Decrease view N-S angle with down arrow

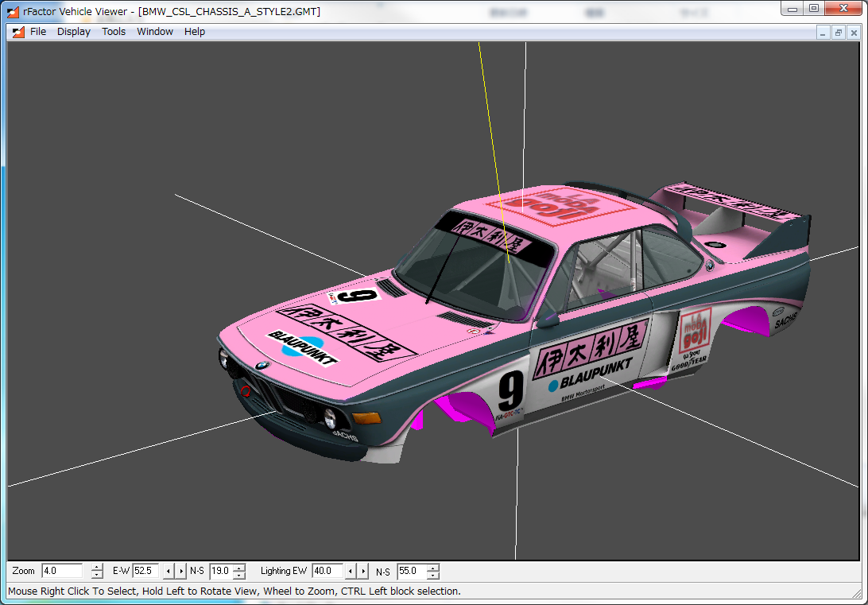pos(239,575)
